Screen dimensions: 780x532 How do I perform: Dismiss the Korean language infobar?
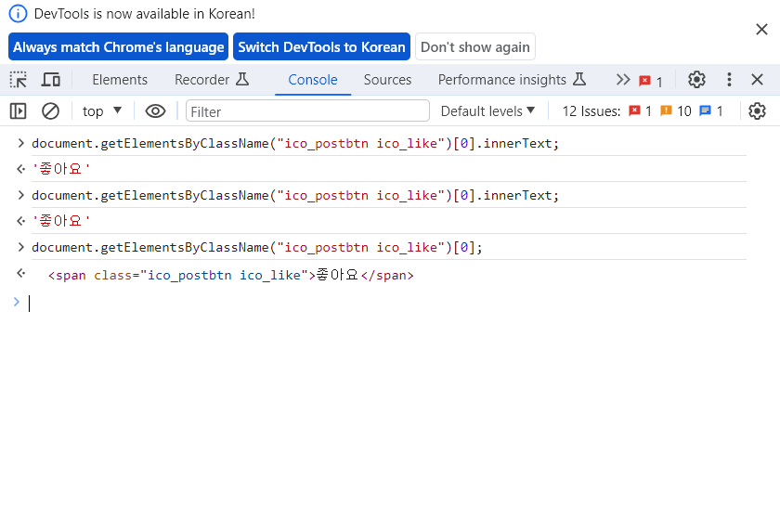pyautogui.click(x=761, y=30)
